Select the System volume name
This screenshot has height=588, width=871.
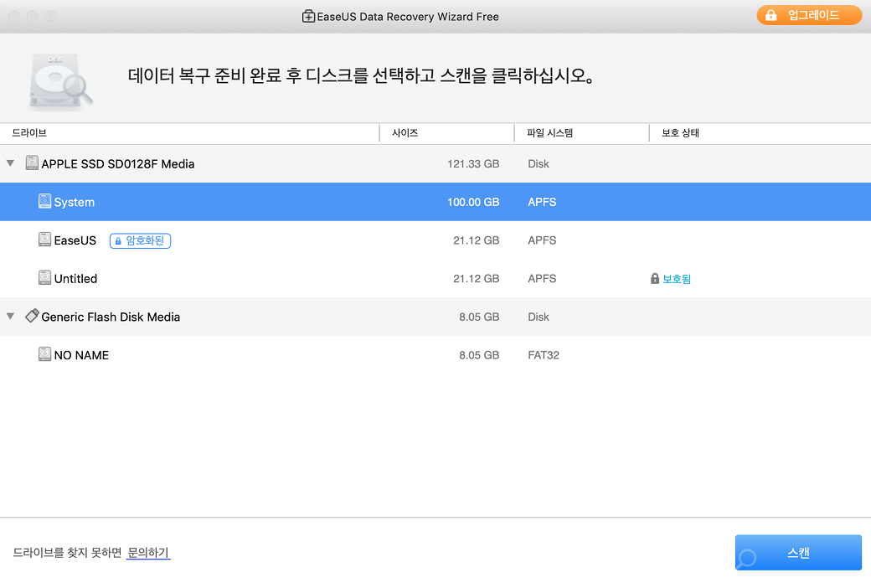[x=75, y=203]
